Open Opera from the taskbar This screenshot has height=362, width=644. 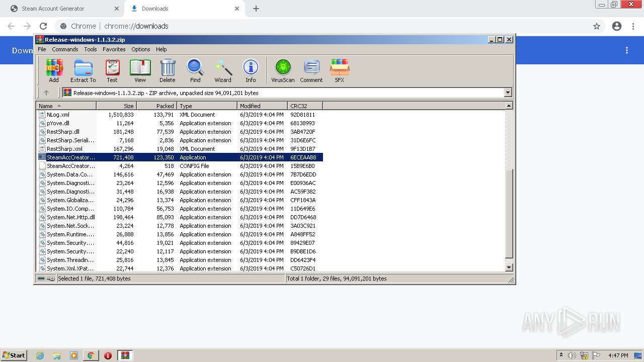(x=108, y=355)
